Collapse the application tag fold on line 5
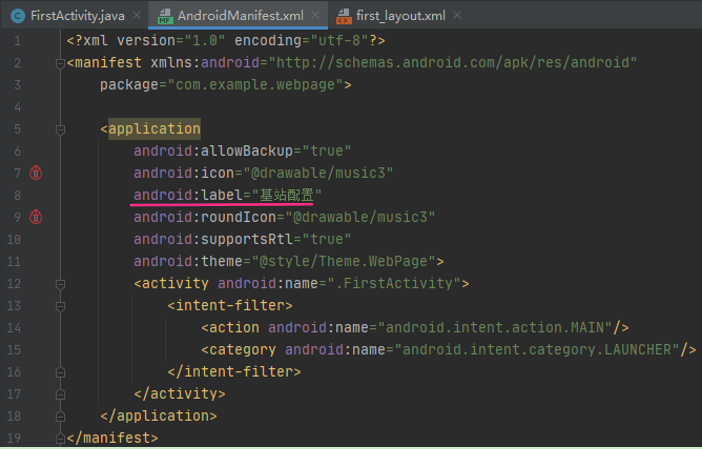 (x=60, y=130)
